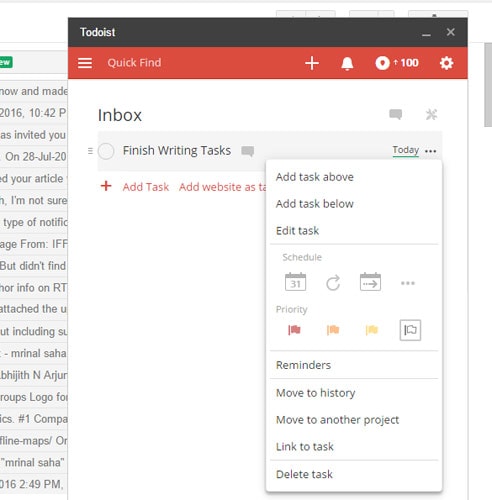The width and height of the screenshot is (492, 500).
Task: Select Edit task from menu
Action: (x=297, y=231)
